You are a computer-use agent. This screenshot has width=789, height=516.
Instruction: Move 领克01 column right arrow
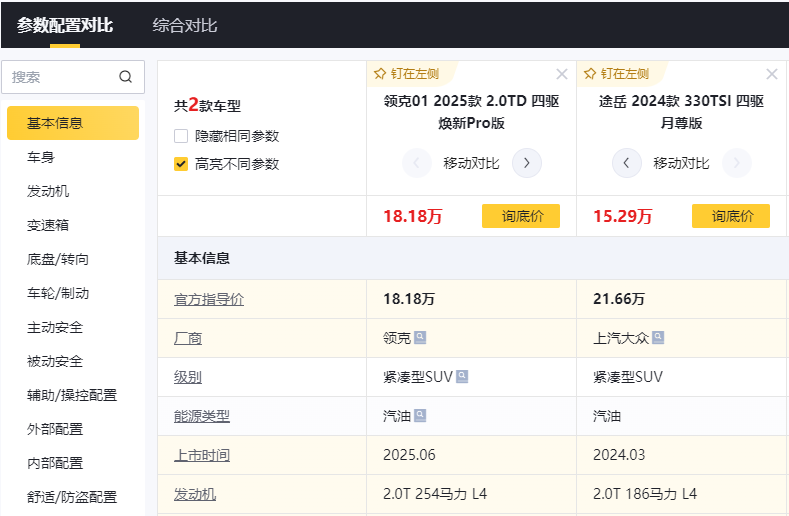click(x=526, y=163)
